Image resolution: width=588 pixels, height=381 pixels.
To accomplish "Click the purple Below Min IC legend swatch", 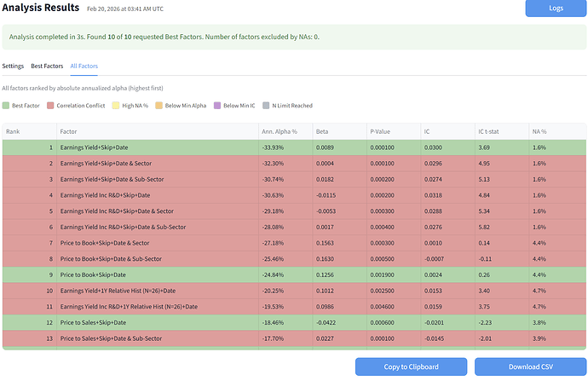I will click(215, 106).
